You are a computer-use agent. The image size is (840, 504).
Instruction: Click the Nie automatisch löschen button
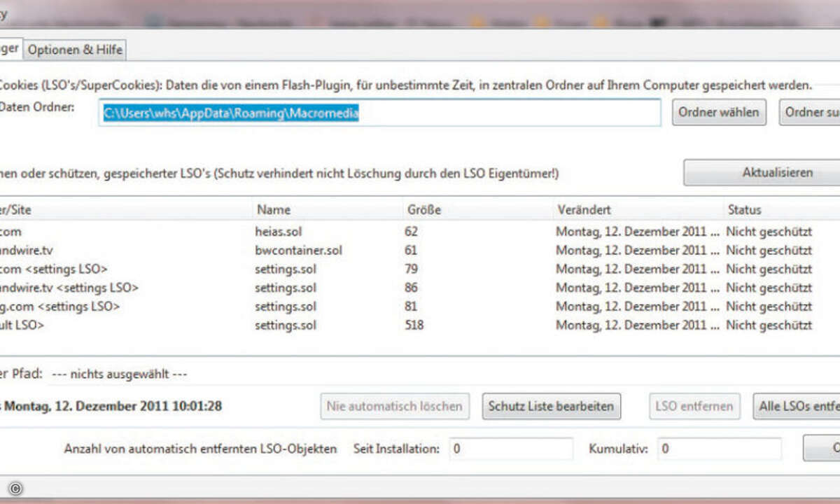[395, 406]
